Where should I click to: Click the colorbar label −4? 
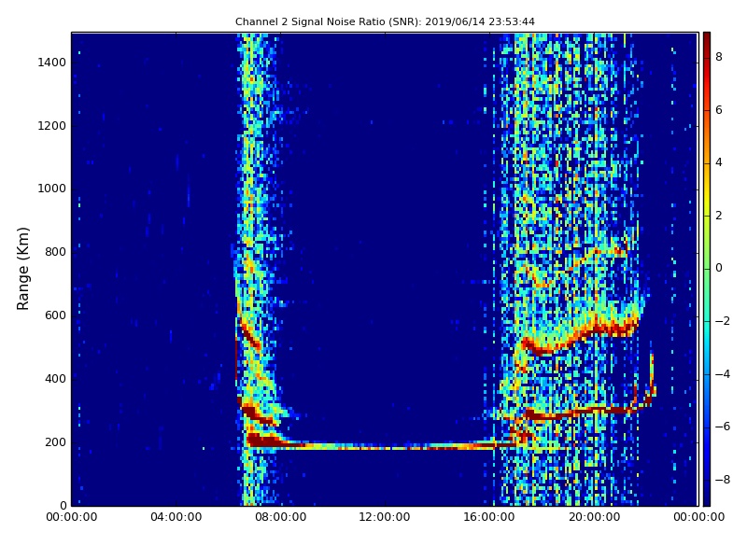pos(722,374)
